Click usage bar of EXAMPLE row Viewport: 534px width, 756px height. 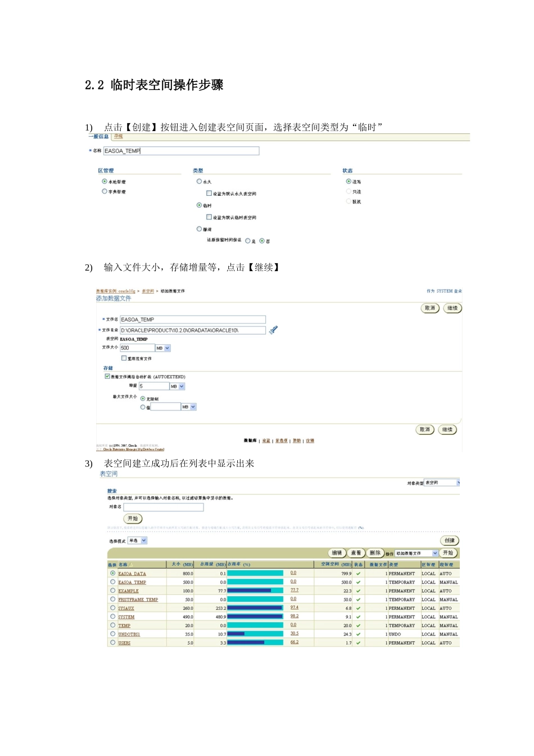click(255, 591)
